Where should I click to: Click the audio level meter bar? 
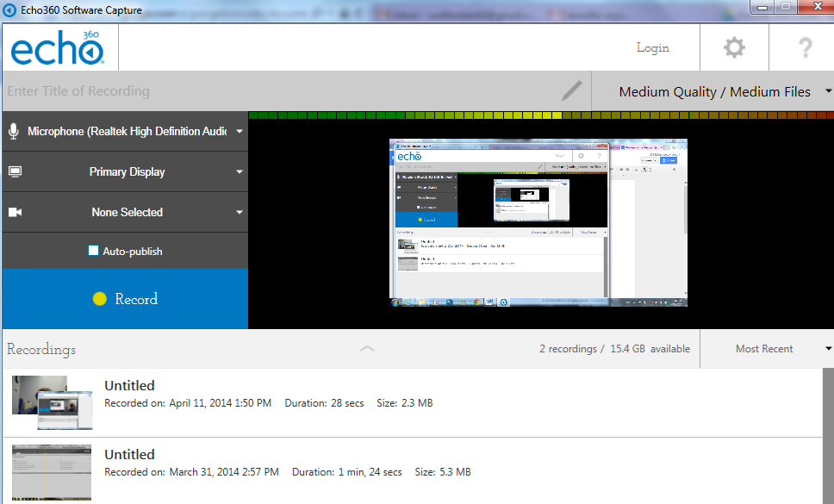pyautogui.click(x=541, y=115)
